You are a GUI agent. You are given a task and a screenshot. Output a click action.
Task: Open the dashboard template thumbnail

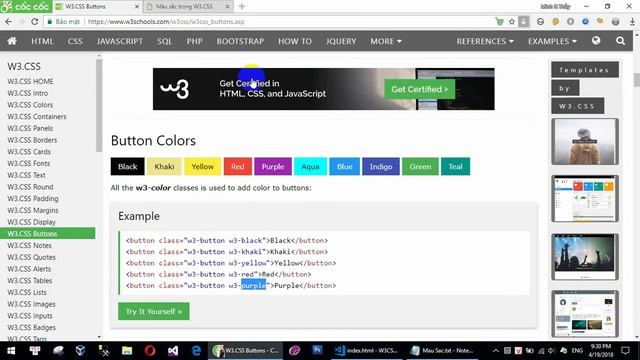point(585,199)
